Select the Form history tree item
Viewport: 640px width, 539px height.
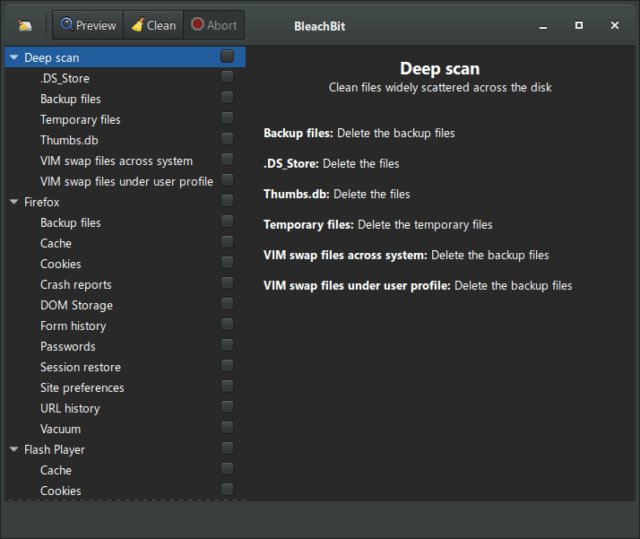pos(125,326)
